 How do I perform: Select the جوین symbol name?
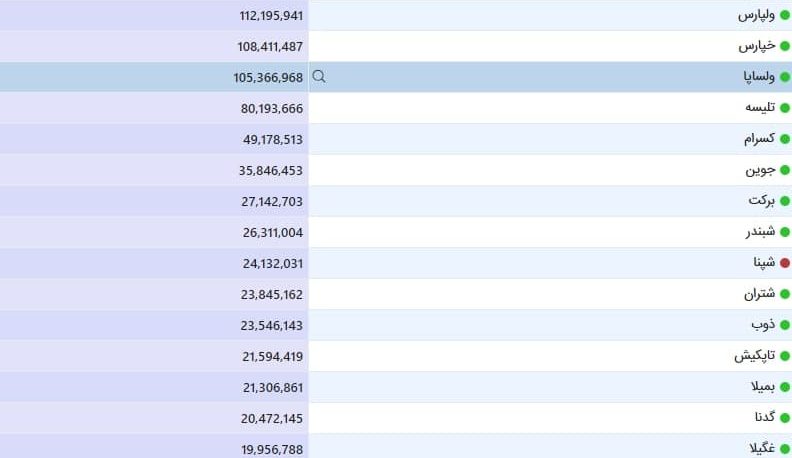tap(760, 170)
